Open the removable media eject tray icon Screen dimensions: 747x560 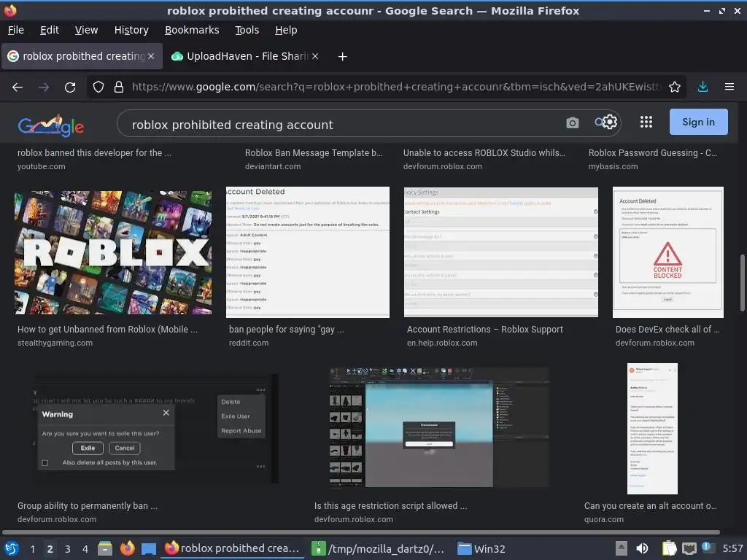[622, 548]
